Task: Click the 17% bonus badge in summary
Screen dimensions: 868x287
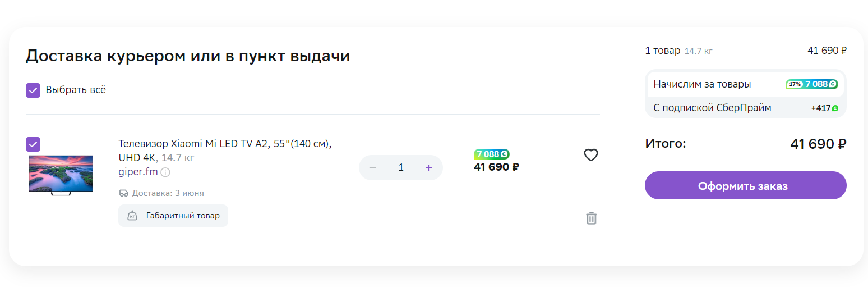Action: click(795, 84)
